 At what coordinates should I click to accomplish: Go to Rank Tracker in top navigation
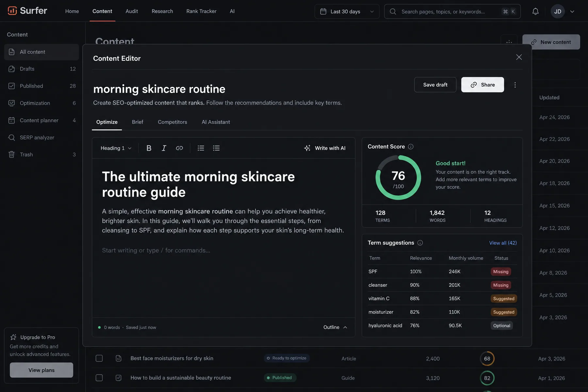pyautogui.click(x=201, y=11)
